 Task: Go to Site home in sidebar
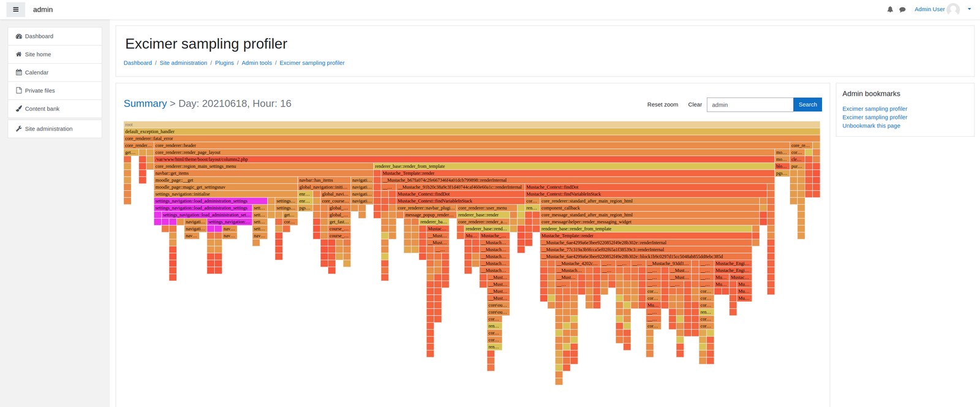click(x=55, y=55)
